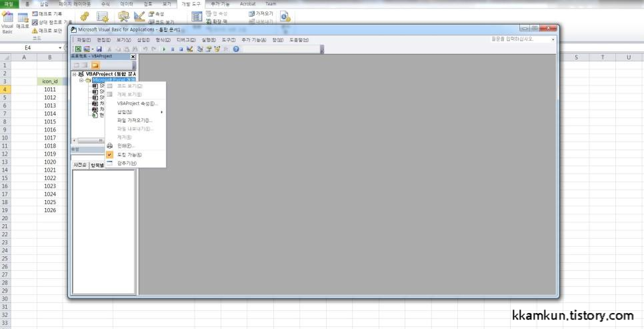Open 파일 menu in VBA editor menu bar

pyautogui.click(x=84, y=40)
